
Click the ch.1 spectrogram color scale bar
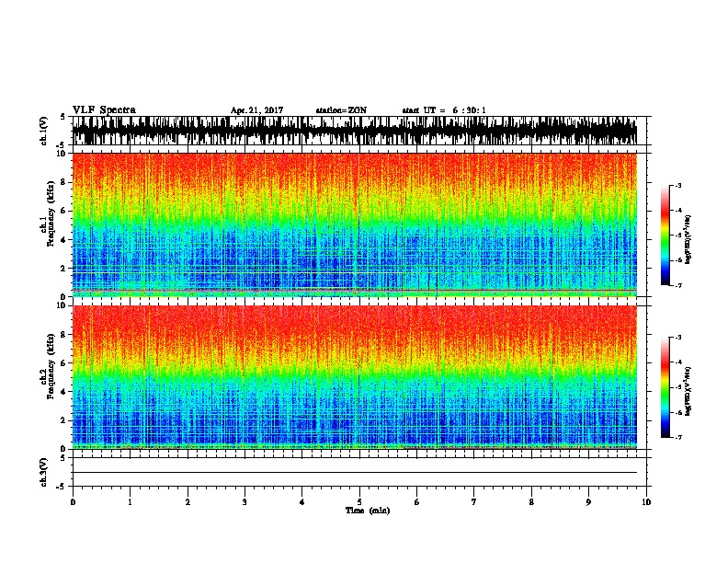pyautogui.click(x=665, y=236)
